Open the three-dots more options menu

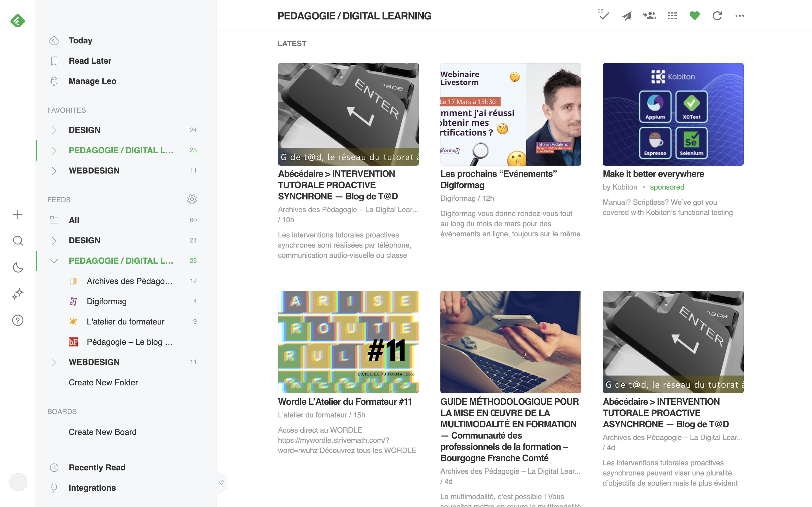tap(740, 16)
